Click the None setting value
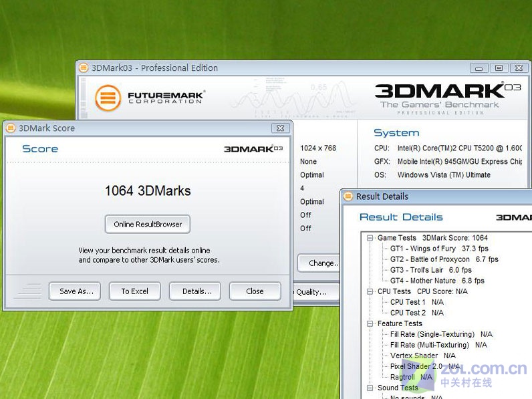Image resolution: width=532 pixels, height=399 pixels. [308, 162]
